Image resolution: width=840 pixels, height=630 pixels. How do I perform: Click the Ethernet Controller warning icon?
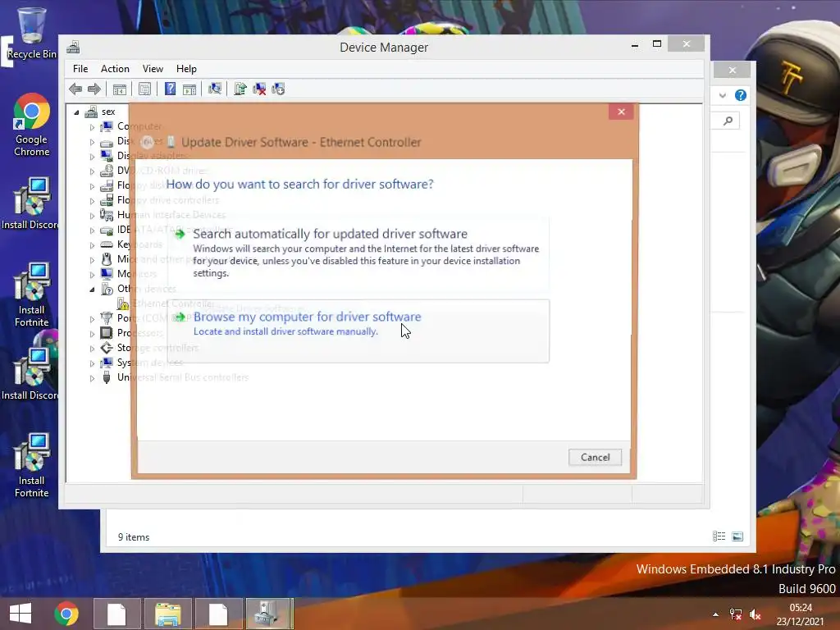click(x=123, y=304)
